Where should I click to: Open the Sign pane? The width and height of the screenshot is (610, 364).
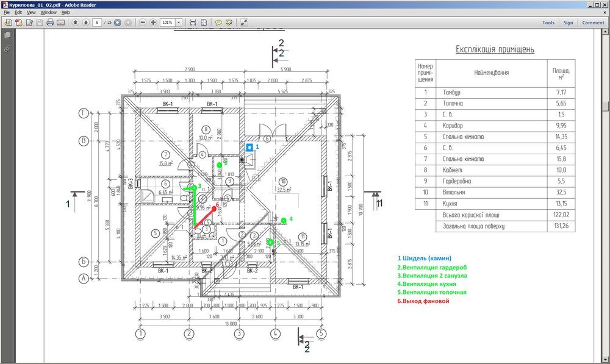[x=568, y=23]
